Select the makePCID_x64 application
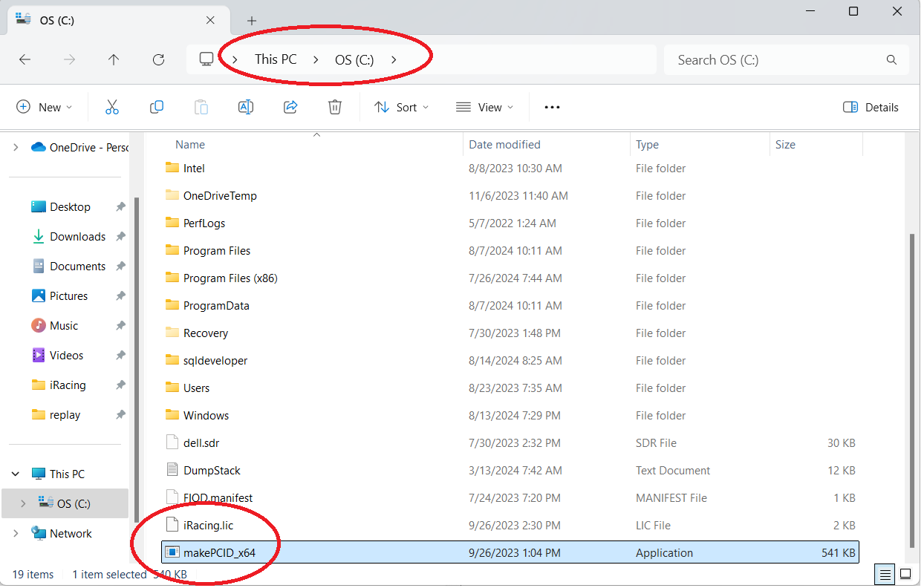Image resolution: width=924 pixels, height=588 pixels. [510, 553]
